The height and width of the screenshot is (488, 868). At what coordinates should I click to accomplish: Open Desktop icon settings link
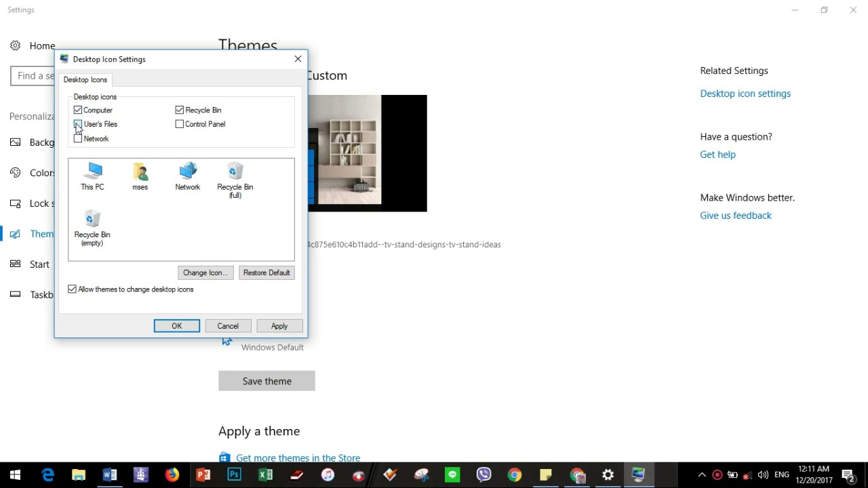pyautogui.click(x=745, y=94)
